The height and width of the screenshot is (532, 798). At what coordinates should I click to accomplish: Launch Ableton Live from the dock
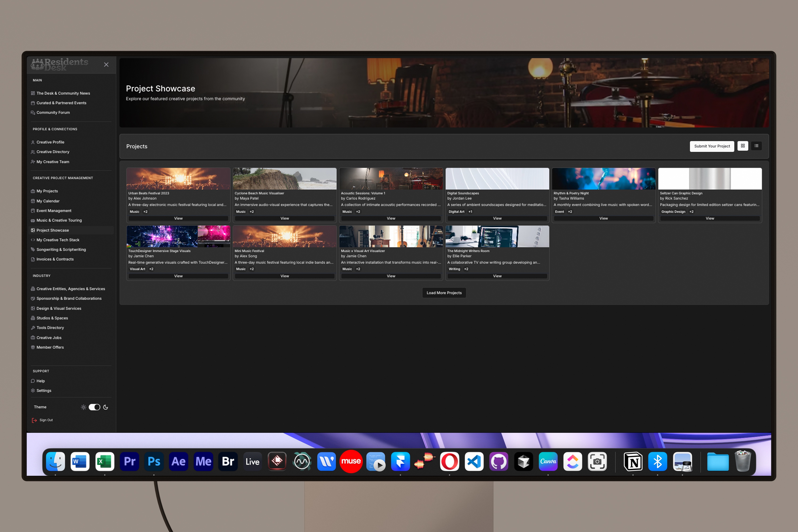click(x=252, y=461)
